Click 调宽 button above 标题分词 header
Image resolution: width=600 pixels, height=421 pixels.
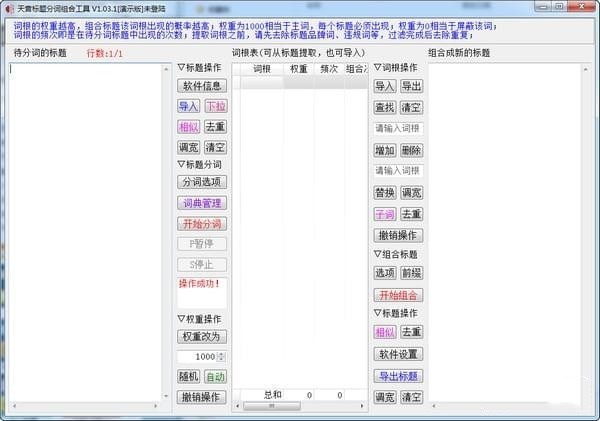tap(188, 147)
